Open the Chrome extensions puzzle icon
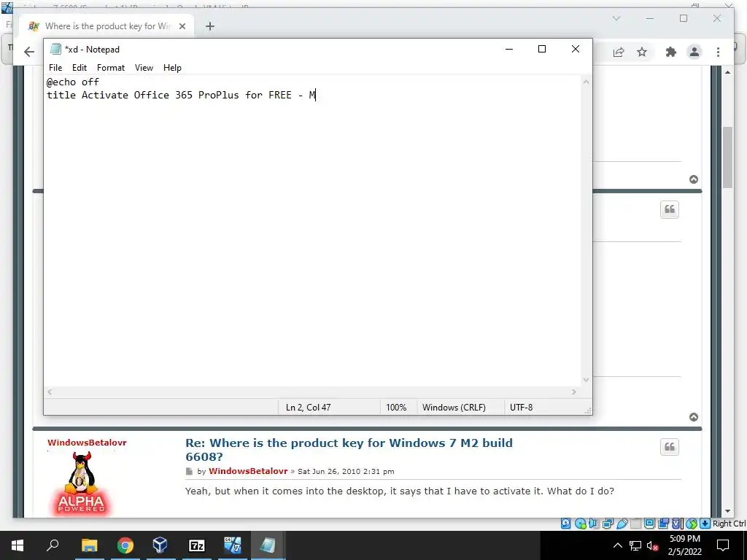Screen dimensions: 747x560 [671, 52]
